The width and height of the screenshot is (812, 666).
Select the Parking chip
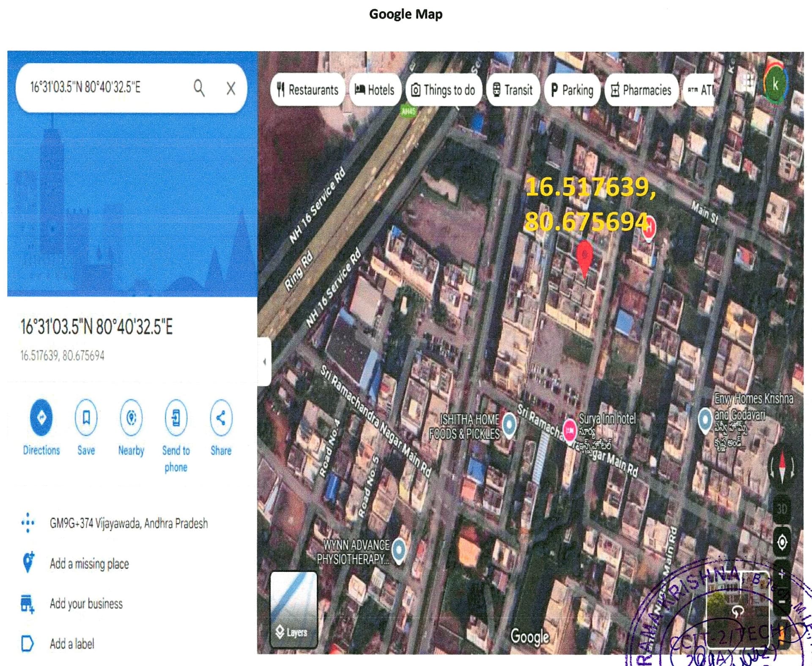coord(572,90)
